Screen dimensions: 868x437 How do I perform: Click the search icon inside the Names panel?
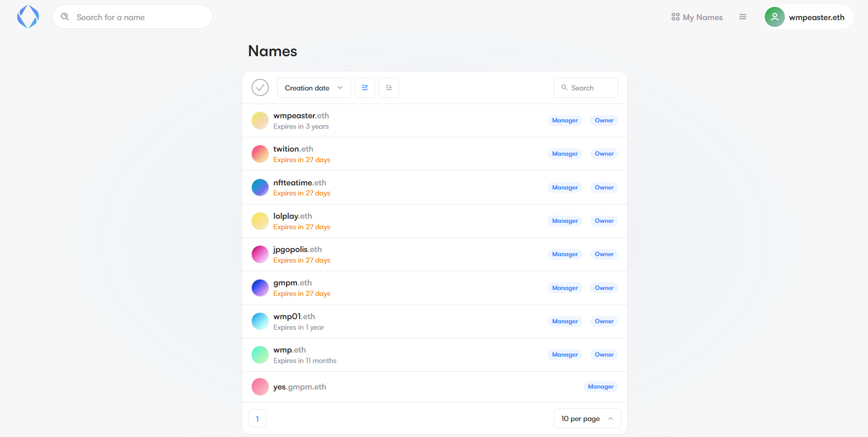[x=564, y=87]
